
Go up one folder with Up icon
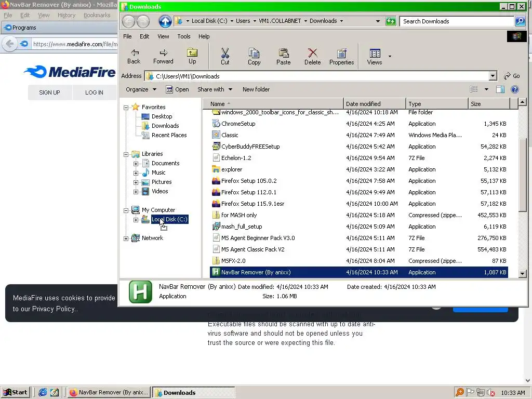[x=192, y=56]
